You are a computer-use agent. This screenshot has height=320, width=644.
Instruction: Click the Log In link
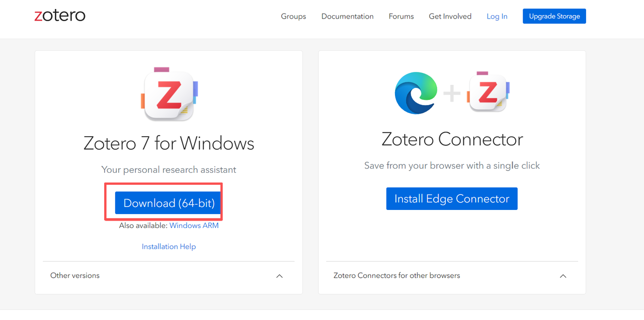tap(497, 16)
